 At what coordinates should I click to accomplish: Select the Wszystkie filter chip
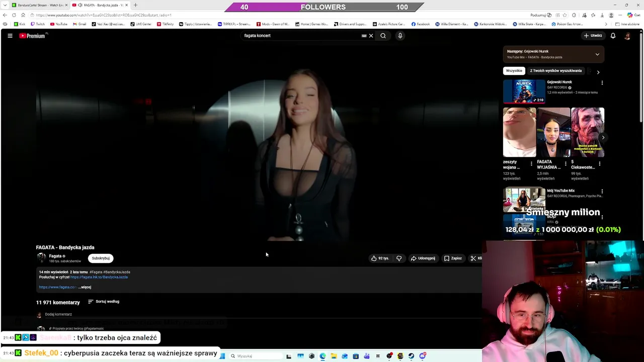tap(514, 71)
